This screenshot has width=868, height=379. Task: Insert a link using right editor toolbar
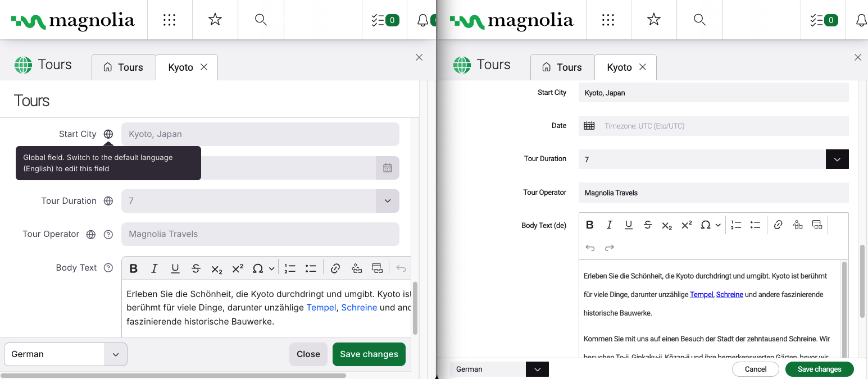click(778, 225)
